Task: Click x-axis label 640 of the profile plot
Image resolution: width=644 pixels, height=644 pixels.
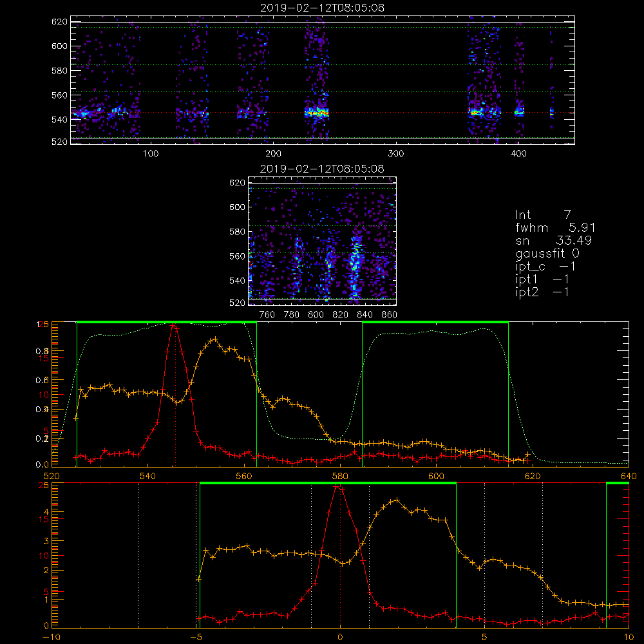Action: pos(629,476)
